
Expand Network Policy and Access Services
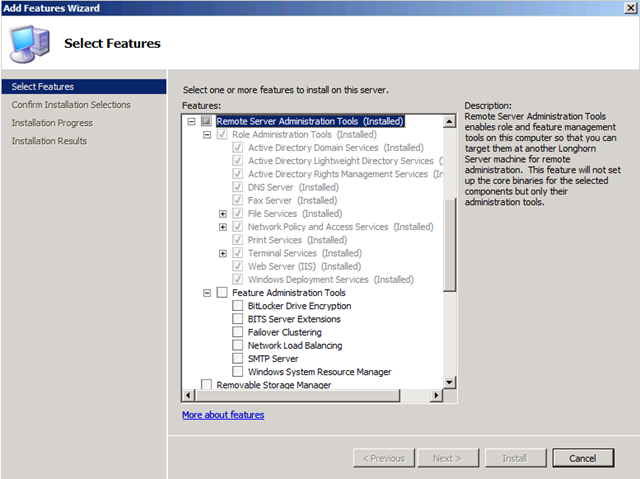click(x=223, y=227)
